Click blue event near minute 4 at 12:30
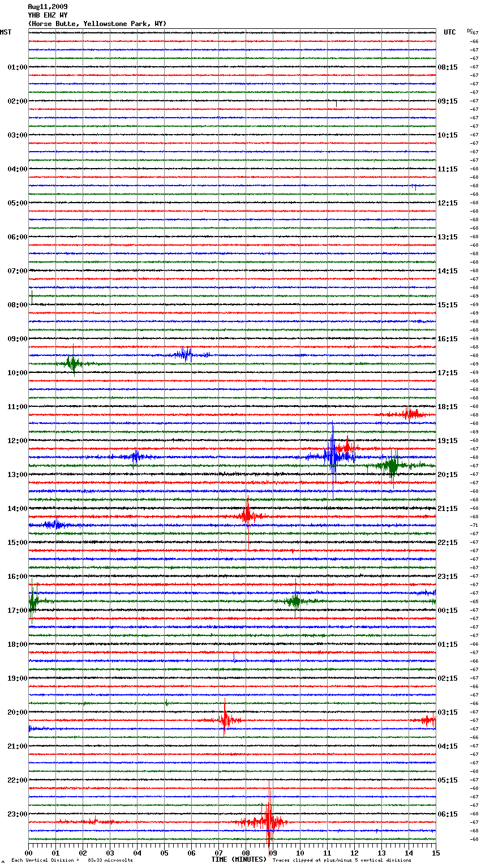The height and width of the screenshot is (868, 481). (x=135, y=456)
